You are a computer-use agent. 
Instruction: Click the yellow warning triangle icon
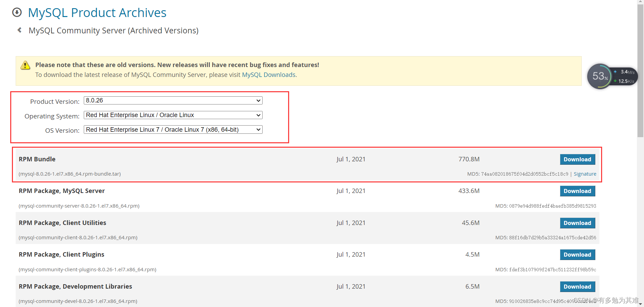coord(25,65)
